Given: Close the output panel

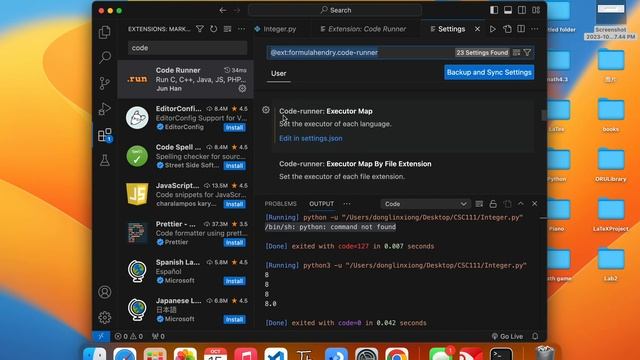Looking at the screenshot, I should (x=535, y=204).
